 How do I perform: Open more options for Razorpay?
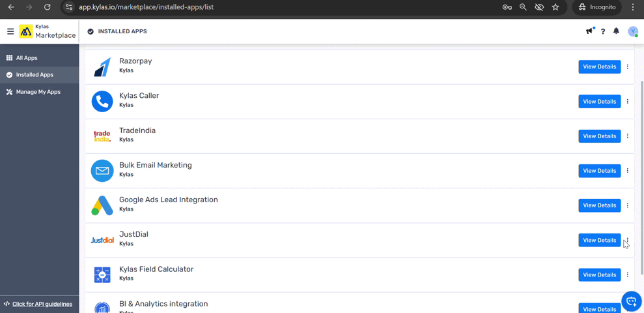pyautogui.click(x=628, y=67)
